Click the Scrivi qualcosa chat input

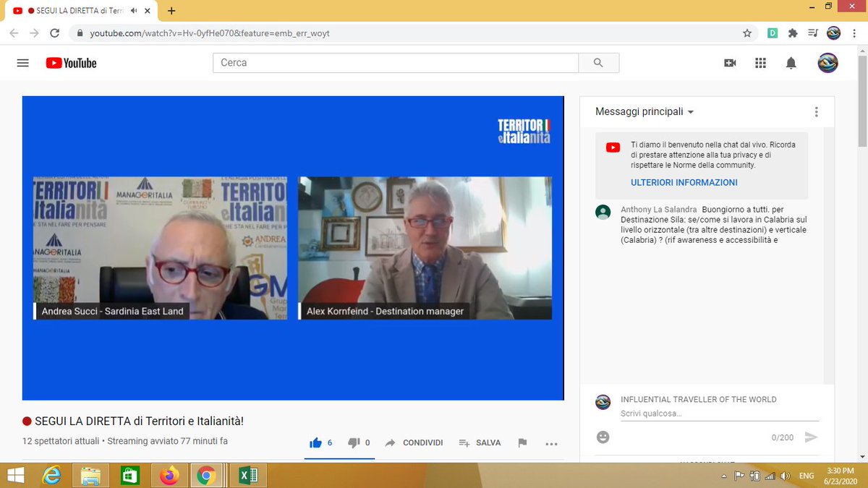(x=720, y=414)
